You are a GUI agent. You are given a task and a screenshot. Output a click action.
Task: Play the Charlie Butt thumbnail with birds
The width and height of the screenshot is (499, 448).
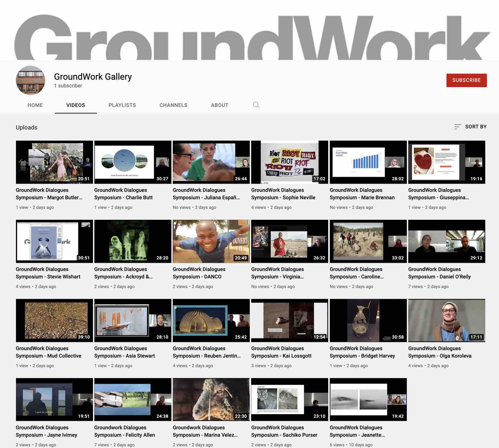[133, 162]
